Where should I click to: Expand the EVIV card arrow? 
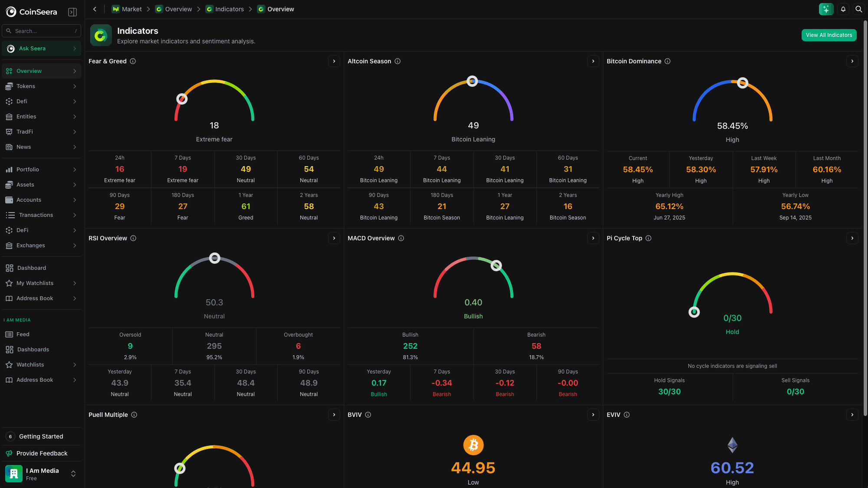tap(852, 415)
